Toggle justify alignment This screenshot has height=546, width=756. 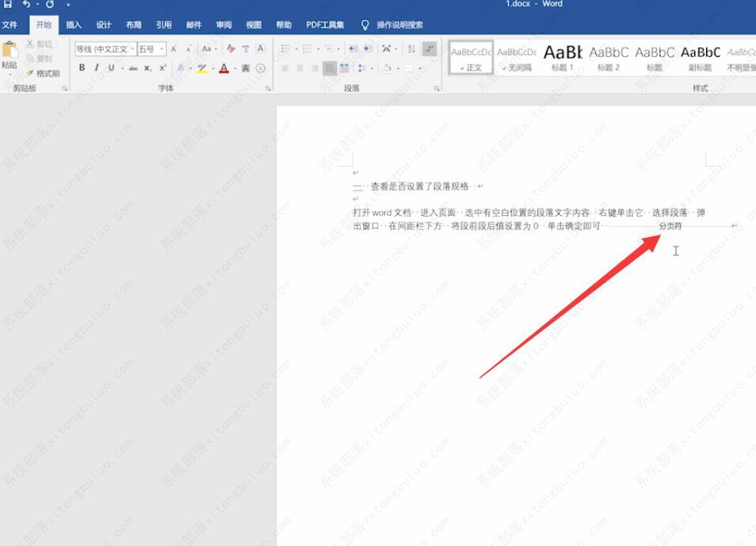point(330,69)
